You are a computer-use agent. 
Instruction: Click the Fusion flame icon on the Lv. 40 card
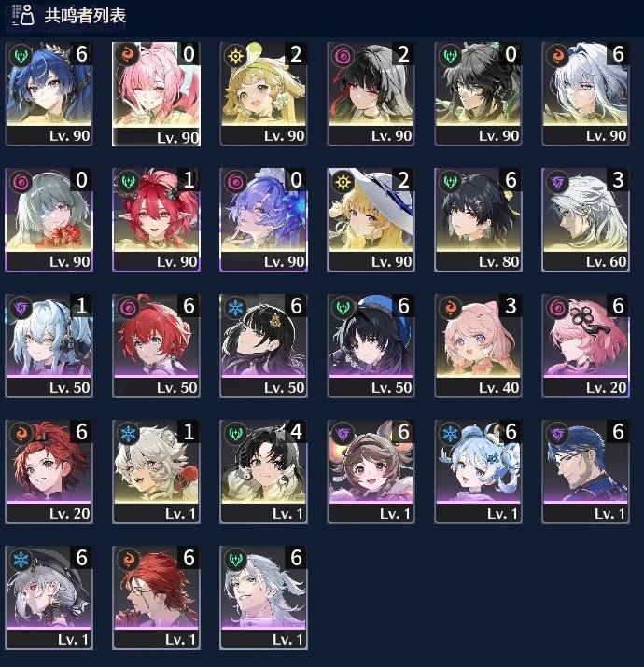click(450, 308)
